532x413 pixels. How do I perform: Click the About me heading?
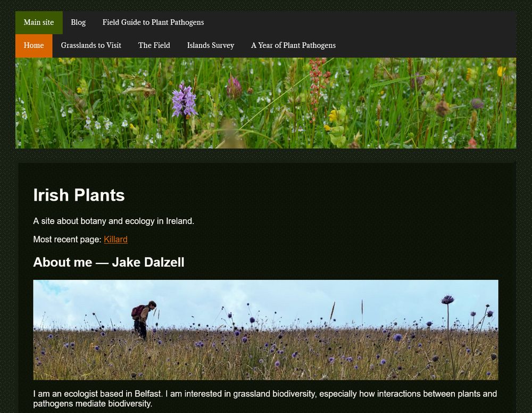click(109, 262)
